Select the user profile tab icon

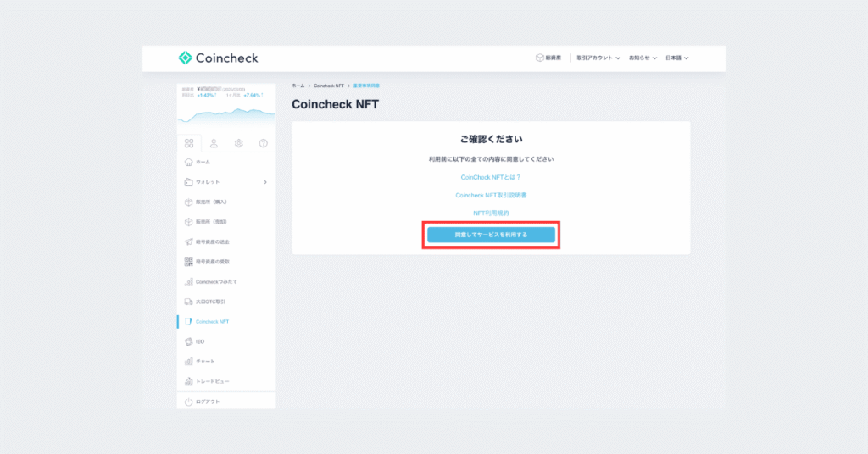(x=214, y=143)
